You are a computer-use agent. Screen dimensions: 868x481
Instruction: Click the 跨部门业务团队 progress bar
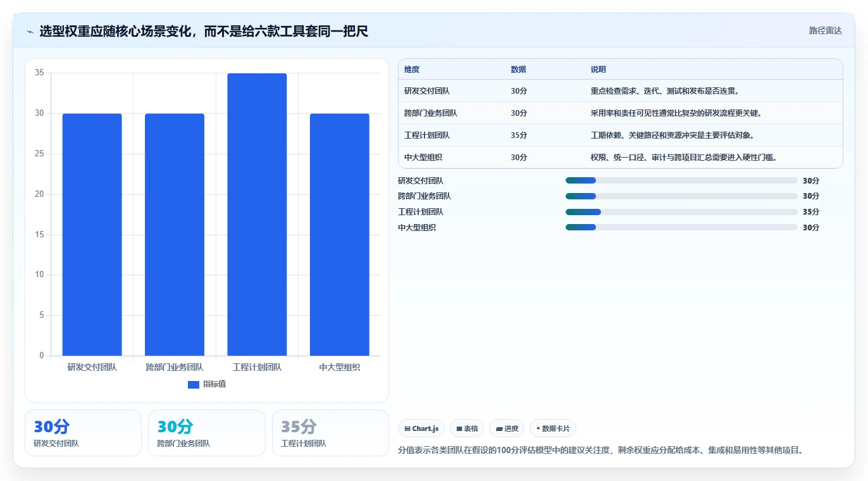[681, 196]
